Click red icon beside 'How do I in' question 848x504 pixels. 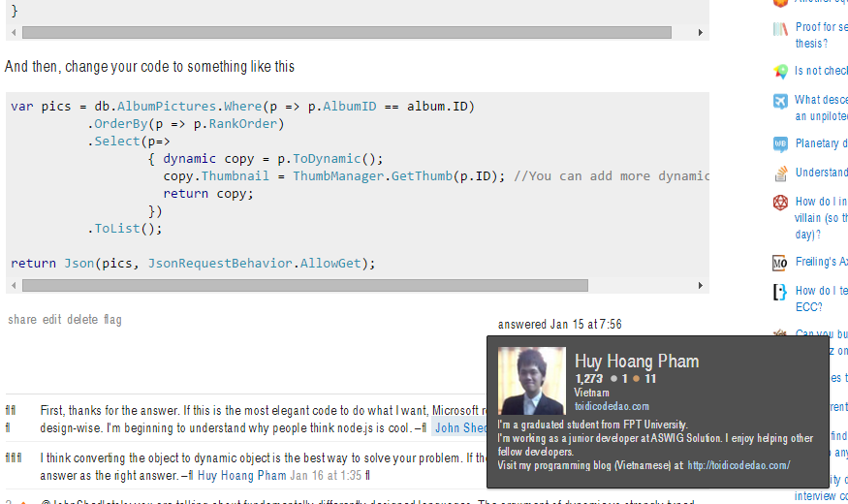[x=780, y=203]
